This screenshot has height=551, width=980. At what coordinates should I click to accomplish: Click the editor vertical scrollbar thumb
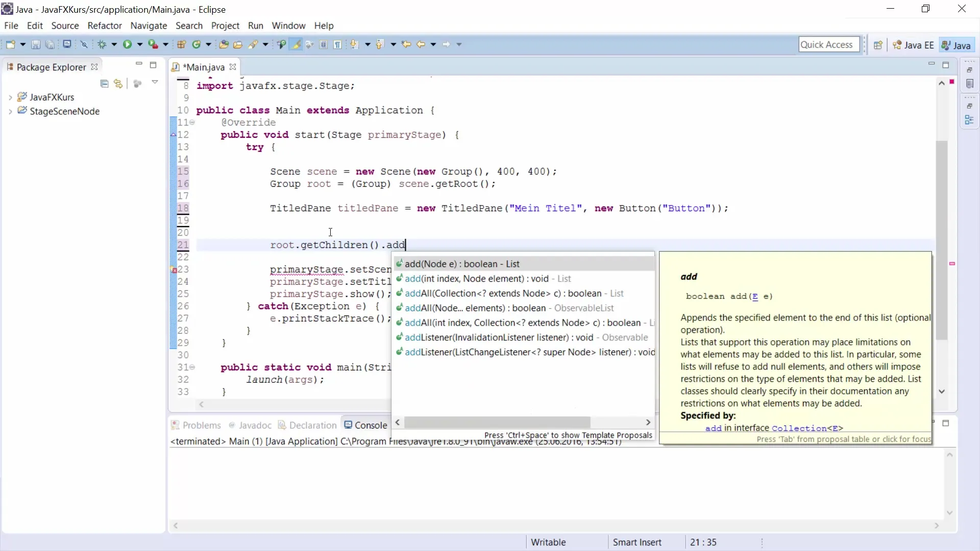pyautogui.click(x=942, y=240)
